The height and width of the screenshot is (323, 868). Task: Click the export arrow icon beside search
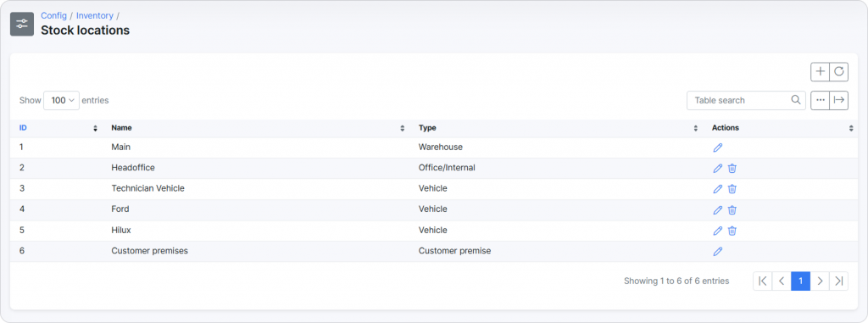click(x=838, y=100)
